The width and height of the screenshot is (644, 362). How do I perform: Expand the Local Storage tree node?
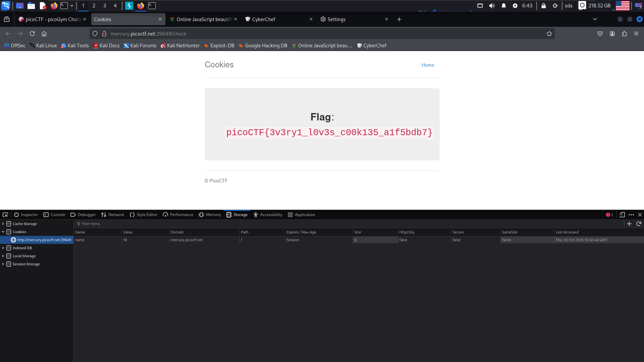coord(3,256)
